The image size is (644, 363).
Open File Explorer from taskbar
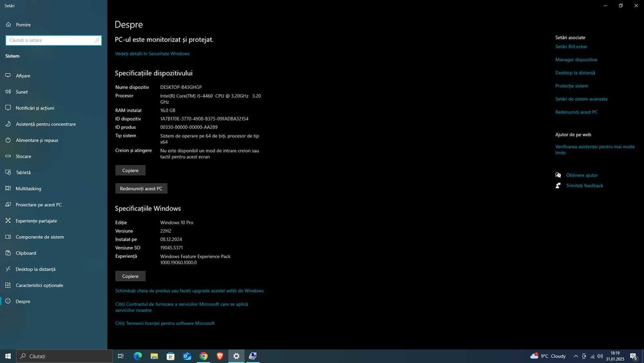tap(154, 356)
